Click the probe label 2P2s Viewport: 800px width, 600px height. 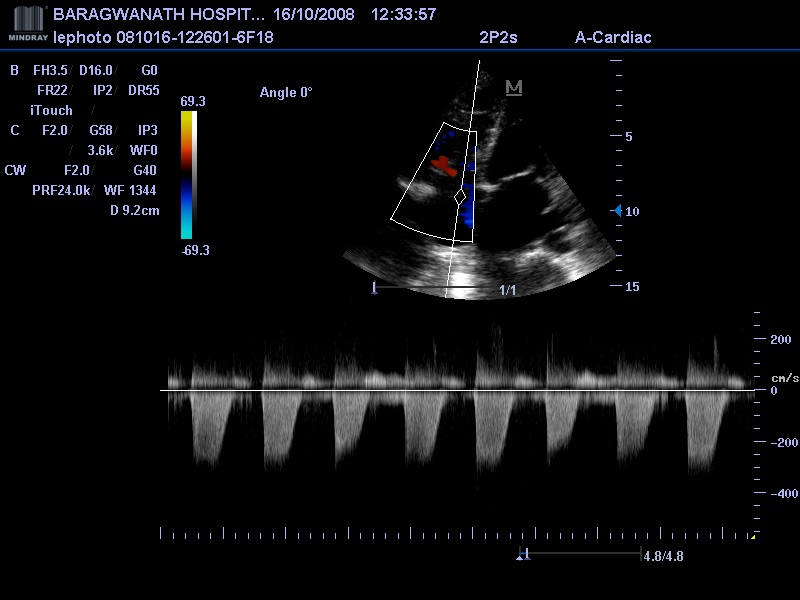[498, 37]
